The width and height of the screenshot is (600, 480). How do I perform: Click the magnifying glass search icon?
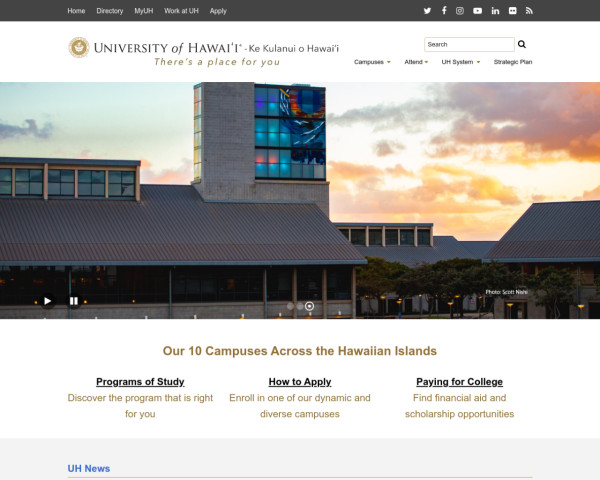click(x=522, y=45)
